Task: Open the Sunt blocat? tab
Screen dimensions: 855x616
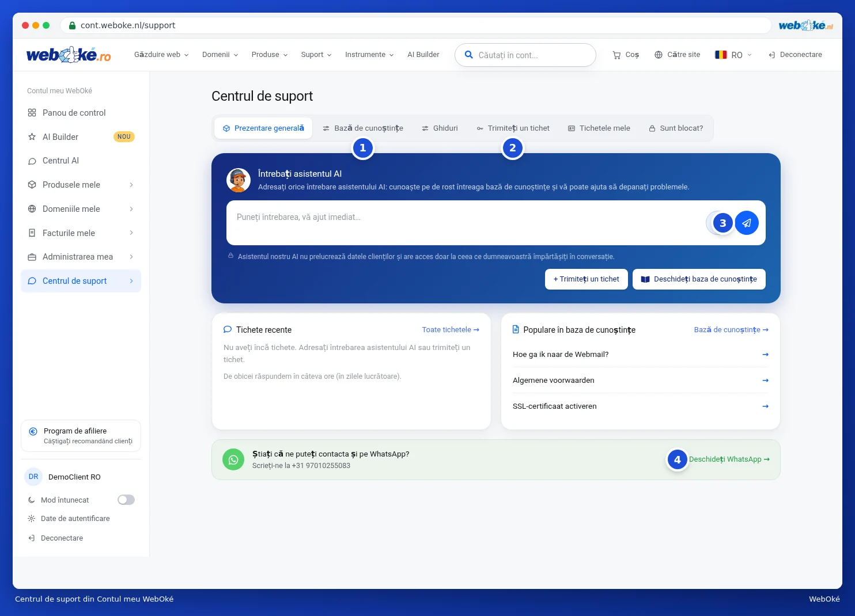Action: (x=676, y=128)
